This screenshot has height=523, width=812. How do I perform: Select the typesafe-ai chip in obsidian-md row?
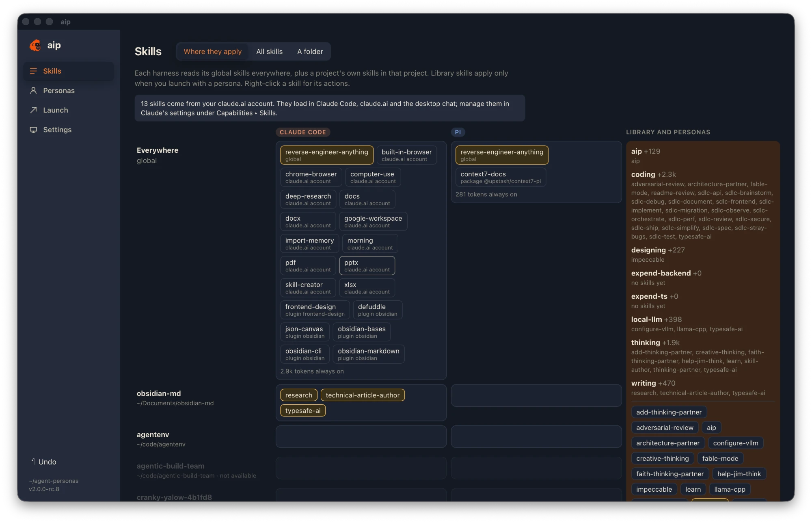(x=303, y=410)
